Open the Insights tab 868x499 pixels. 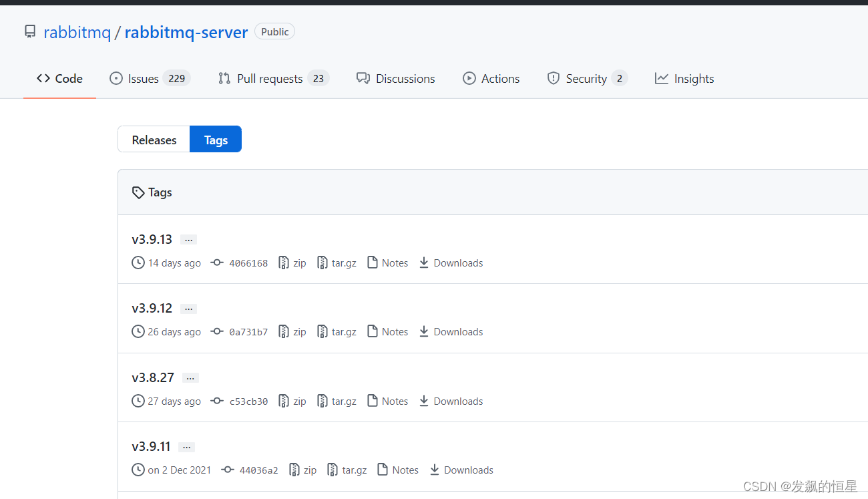pos(684,79)
